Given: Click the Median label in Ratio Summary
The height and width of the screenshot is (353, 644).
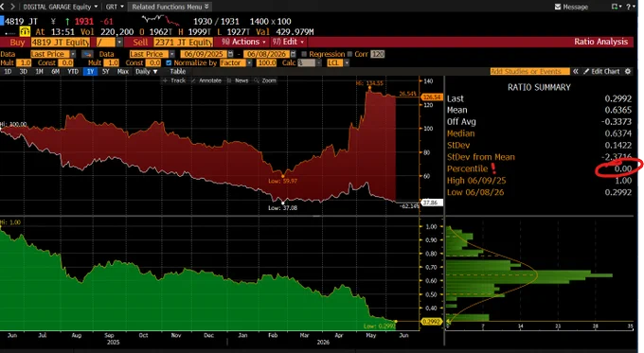Looking at the screenshot, I should (x=461, y=133).
